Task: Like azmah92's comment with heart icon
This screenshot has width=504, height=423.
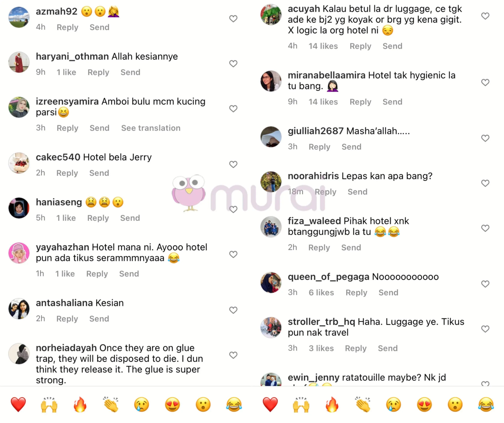Action: pyautogui.click(x=233, y=19)
